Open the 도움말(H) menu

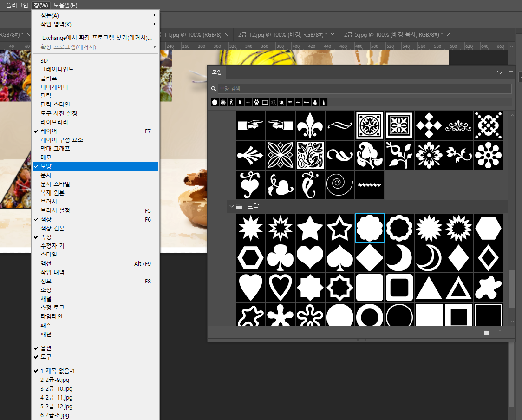[x=65, y=5]
